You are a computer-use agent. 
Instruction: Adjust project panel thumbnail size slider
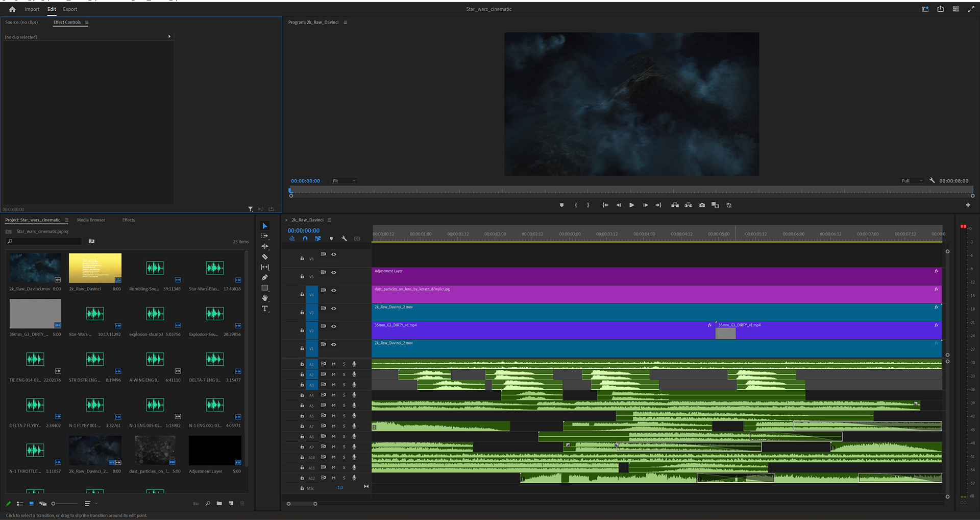click(64, 504)
